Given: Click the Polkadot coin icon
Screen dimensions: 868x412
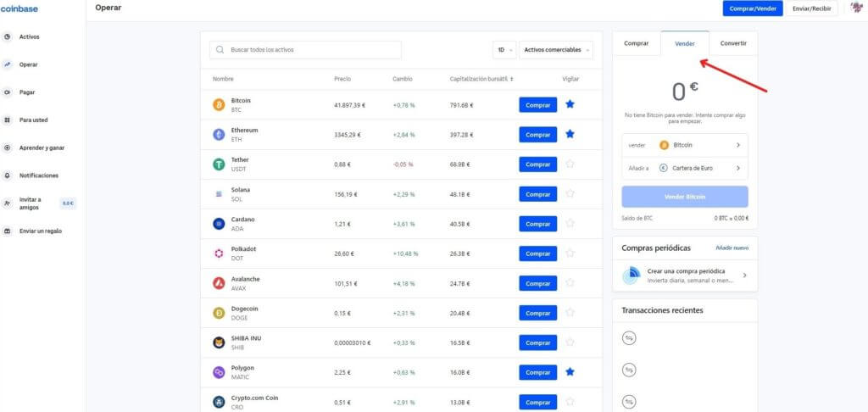Looking at the screenshot, I should coord(220,253).
